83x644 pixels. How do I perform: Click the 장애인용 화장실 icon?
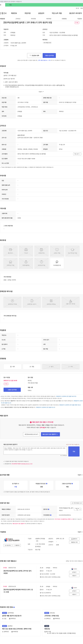coord(51,302)
